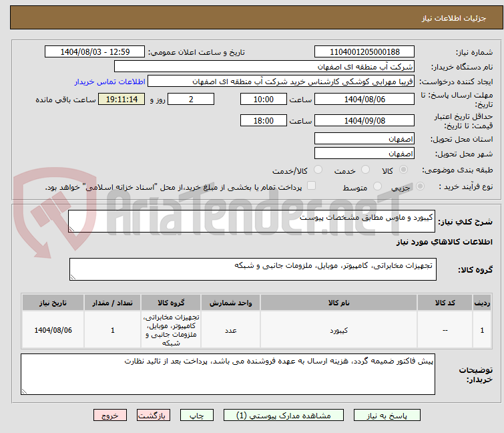Click the resize handle of توضیحات خریدار box
Viewport: 504px width, 433px height.
pyautogui.click(x=24, y=391)
